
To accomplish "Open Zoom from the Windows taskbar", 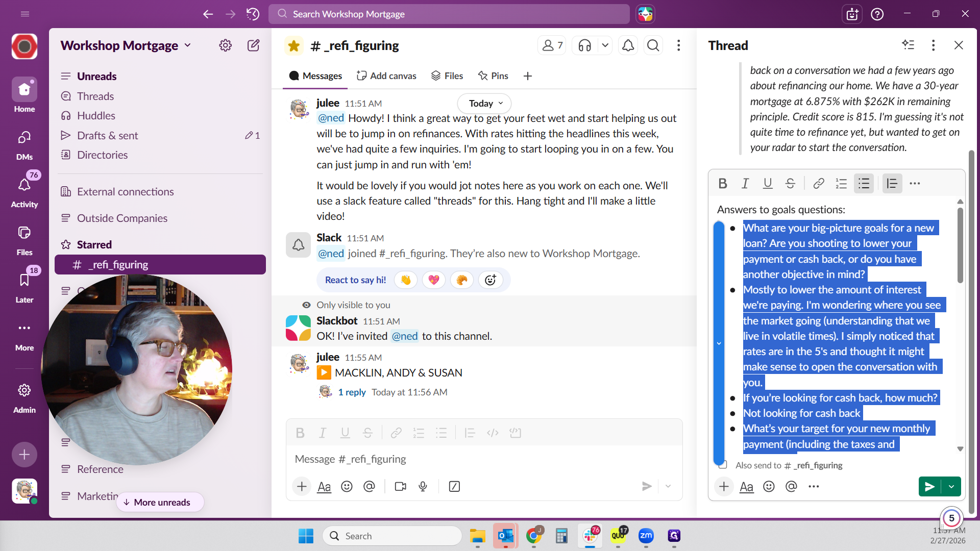I will coord(646,536).
